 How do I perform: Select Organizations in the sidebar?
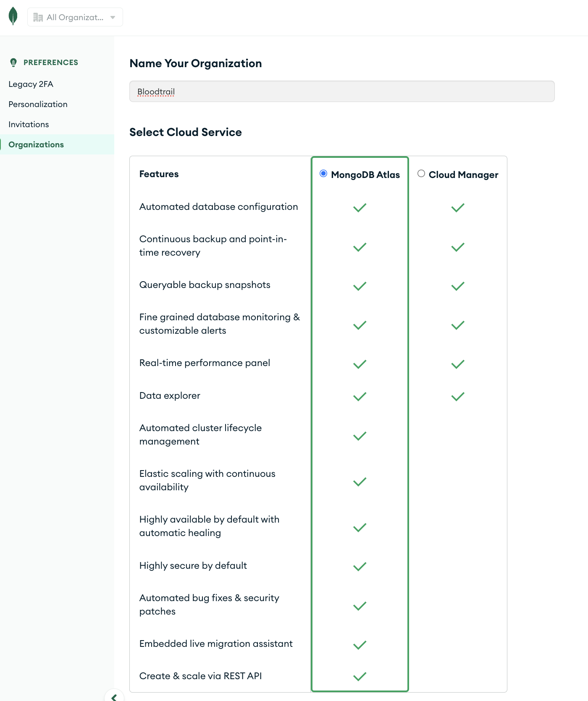click(36, 144)
